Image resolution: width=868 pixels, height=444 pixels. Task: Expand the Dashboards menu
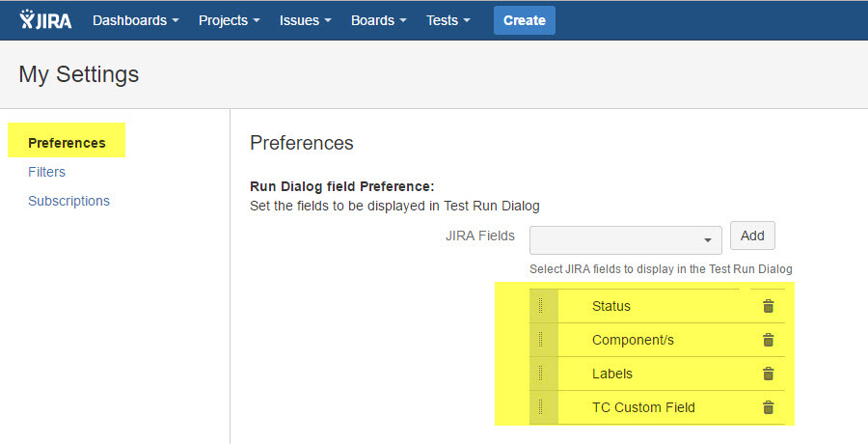[135, 20]
